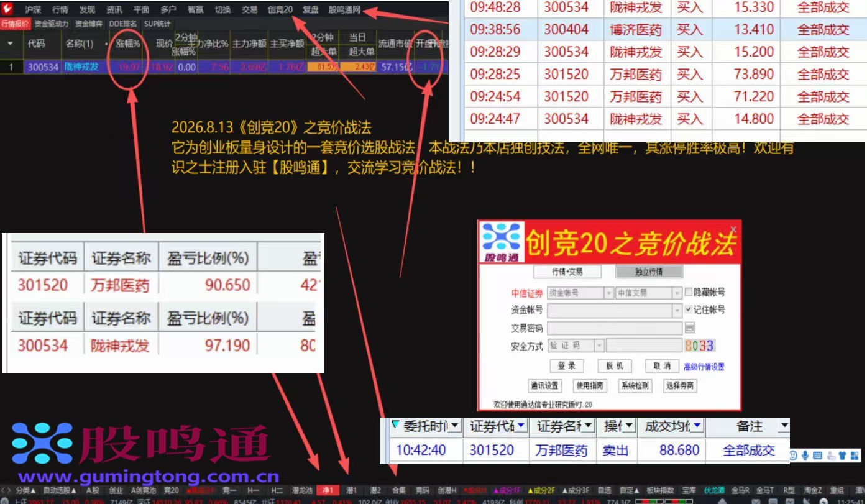Select the 自动选股 bottom tab

60,490
